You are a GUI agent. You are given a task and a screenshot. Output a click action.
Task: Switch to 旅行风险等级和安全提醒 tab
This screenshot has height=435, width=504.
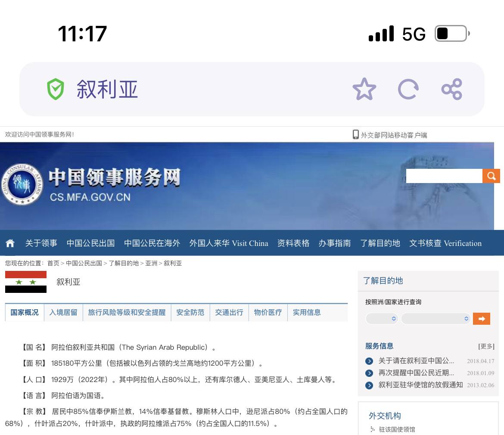[x=127, y=312]
